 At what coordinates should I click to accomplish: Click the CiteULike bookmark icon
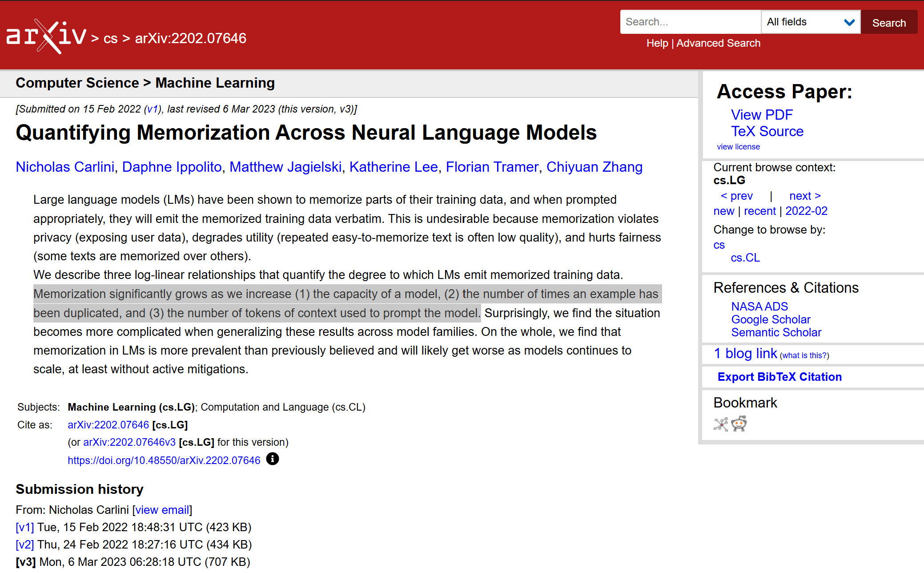720,424
